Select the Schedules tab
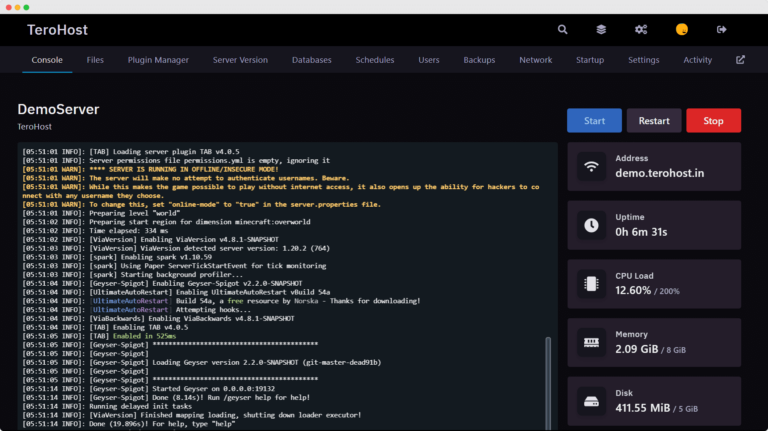768x431 pixels. tap(375, 60)
